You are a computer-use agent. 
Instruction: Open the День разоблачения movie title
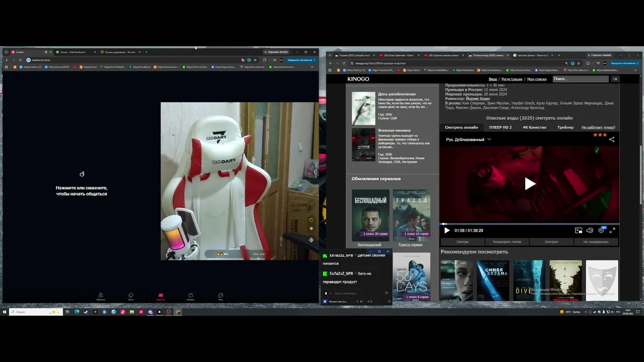point(397,94)
